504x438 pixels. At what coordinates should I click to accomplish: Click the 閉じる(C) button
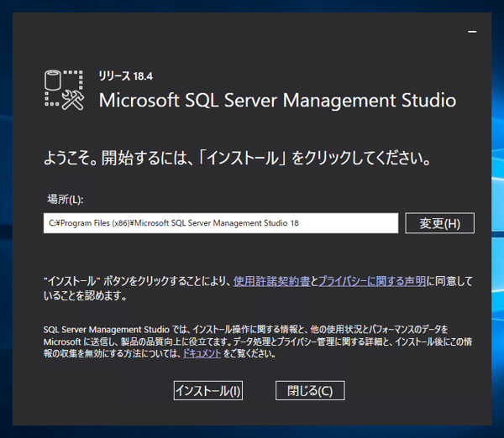point(310,390)
